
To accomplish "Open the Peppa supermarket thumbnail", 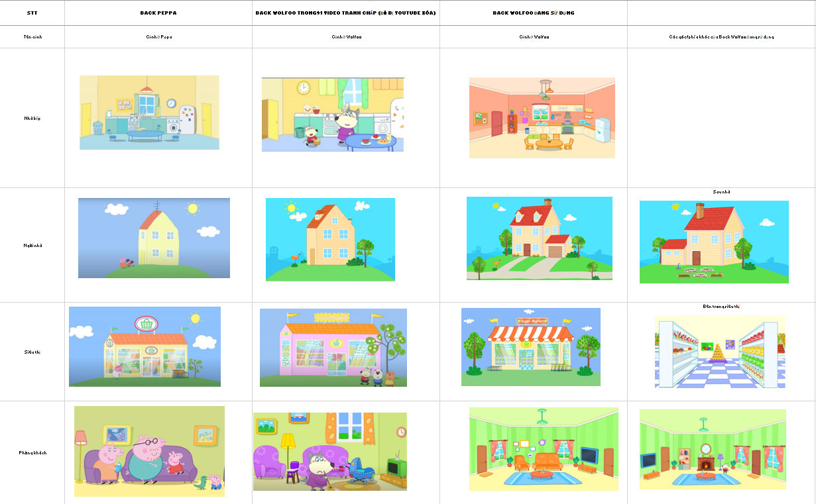I will [145, 346].
